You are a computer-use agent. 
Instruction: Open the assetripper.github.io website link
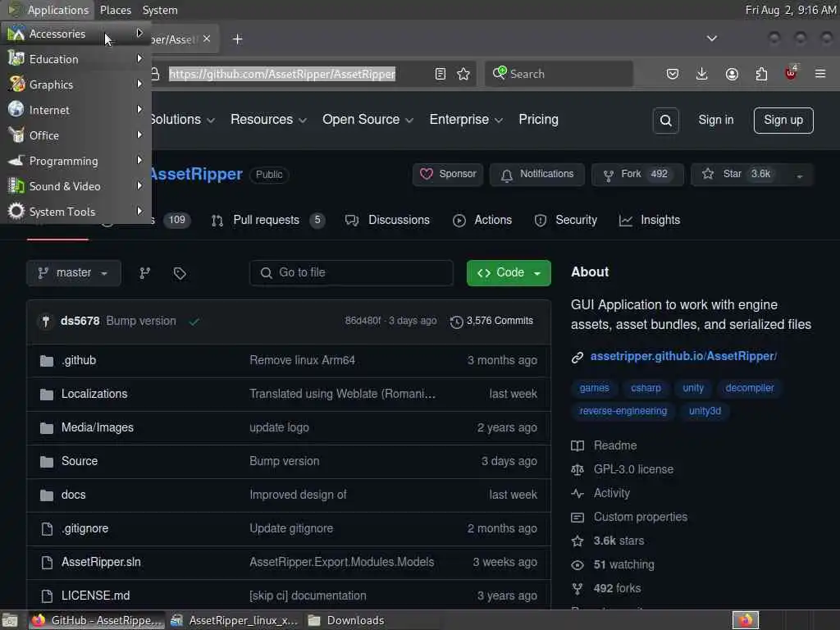pyautogui.click(x=683, y=356)
